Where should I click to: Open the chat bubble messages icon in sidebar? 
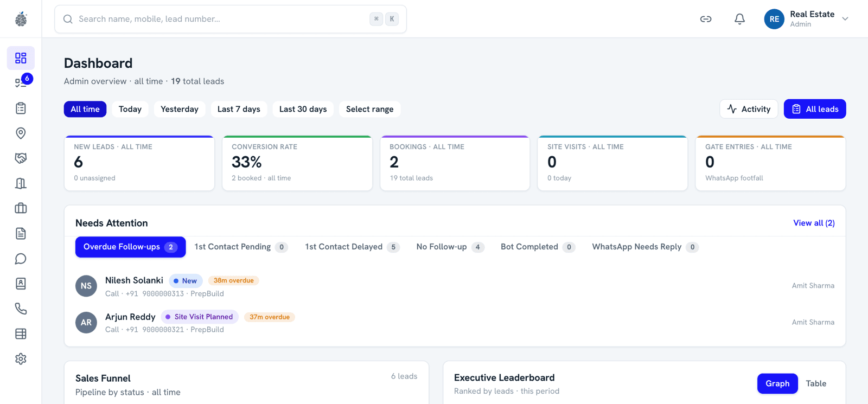click(x=21, y=259)
